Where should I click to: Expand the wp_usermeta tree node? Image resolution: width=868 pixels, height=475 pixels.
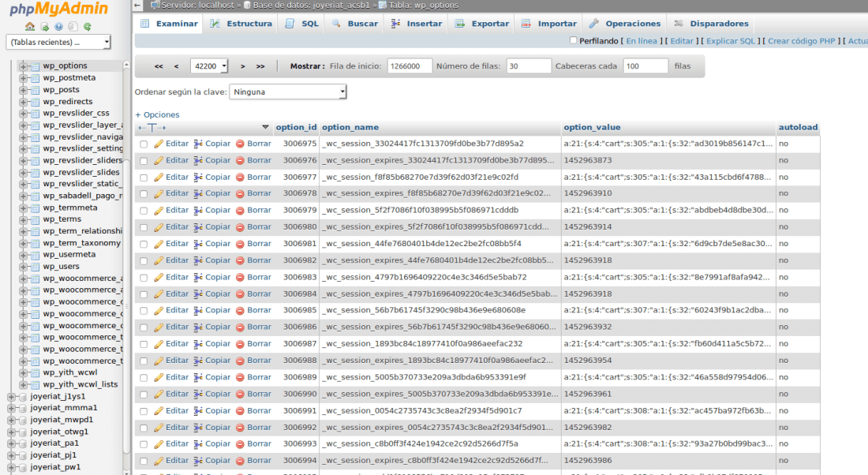(x=23, y=255)
